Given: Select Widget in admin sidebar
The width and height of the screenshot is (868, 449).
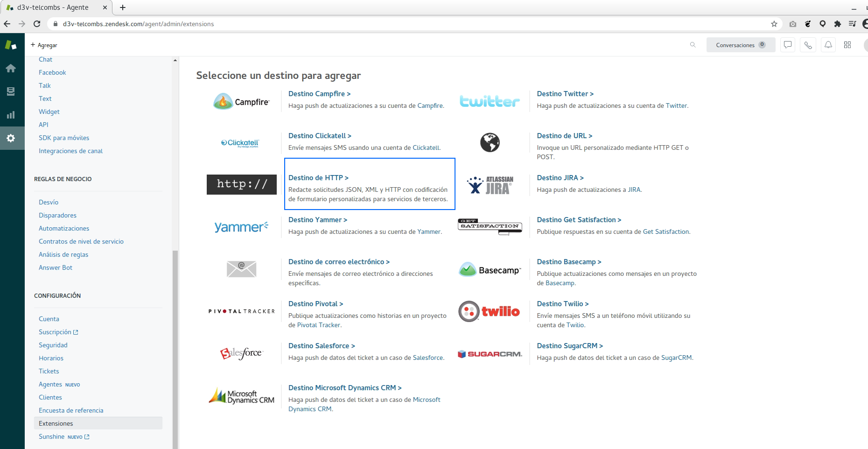Looking at the screenshot, I should click(49, 112).
